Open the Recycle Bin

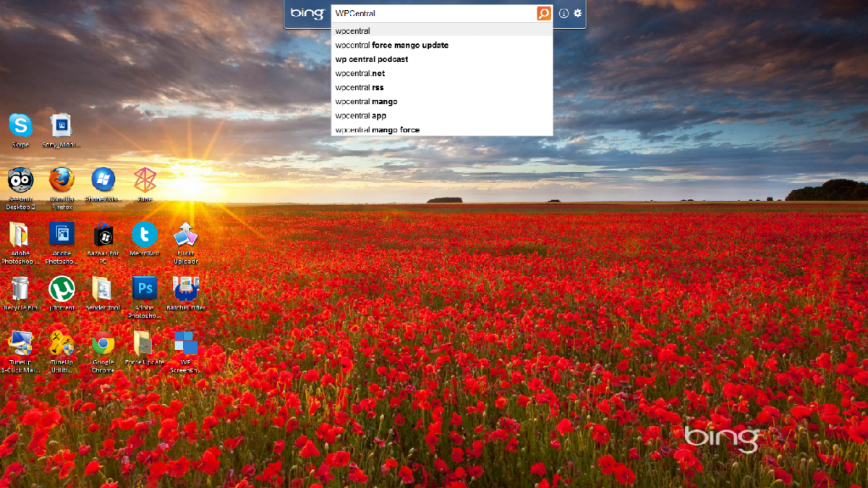click(x=20, y=289)
